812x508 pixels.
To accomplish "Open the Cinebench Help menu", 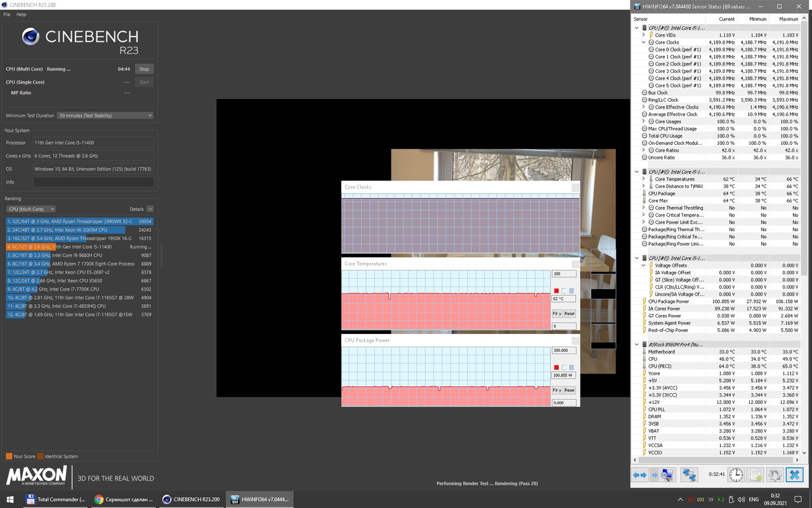I will tap(22, 14).
